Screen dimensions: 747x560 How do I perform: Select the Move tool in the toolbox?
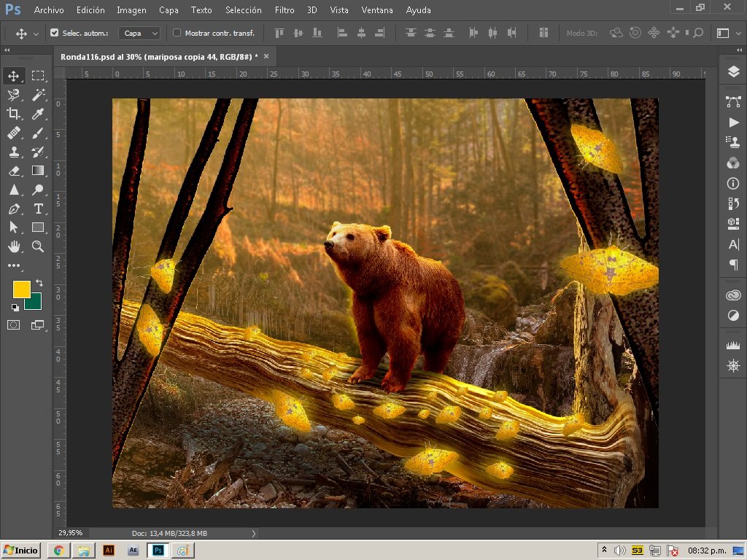[x=13, y=76]
